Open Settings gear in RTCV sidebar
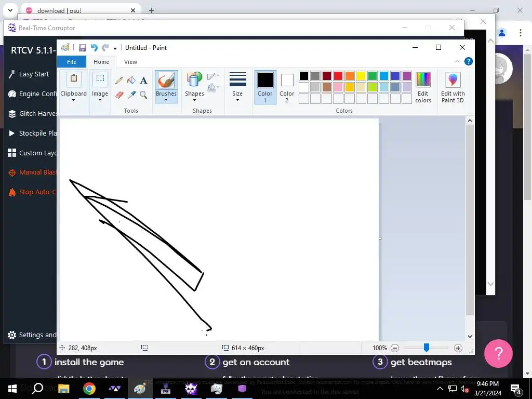This screenshot has height=399, width=532. 12,335
